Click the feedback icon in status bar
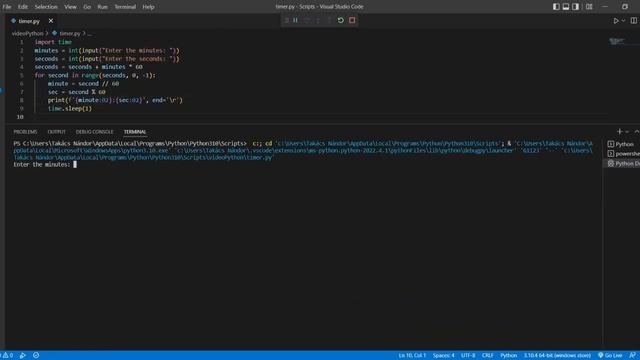The width and height of the screenshot is (640, 360). coord(633,356)
